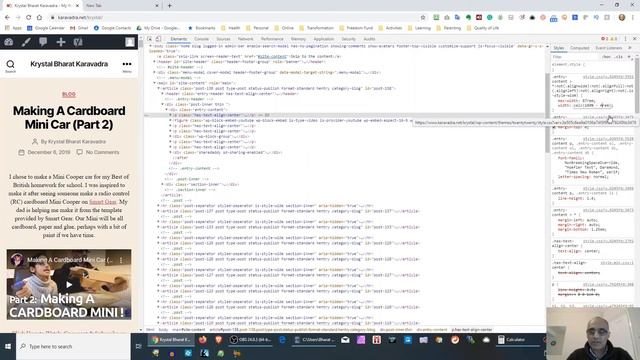Expand the figure wp-block-embed-youtube node
This screenshot has height=360, width=640.
point(171,120)
